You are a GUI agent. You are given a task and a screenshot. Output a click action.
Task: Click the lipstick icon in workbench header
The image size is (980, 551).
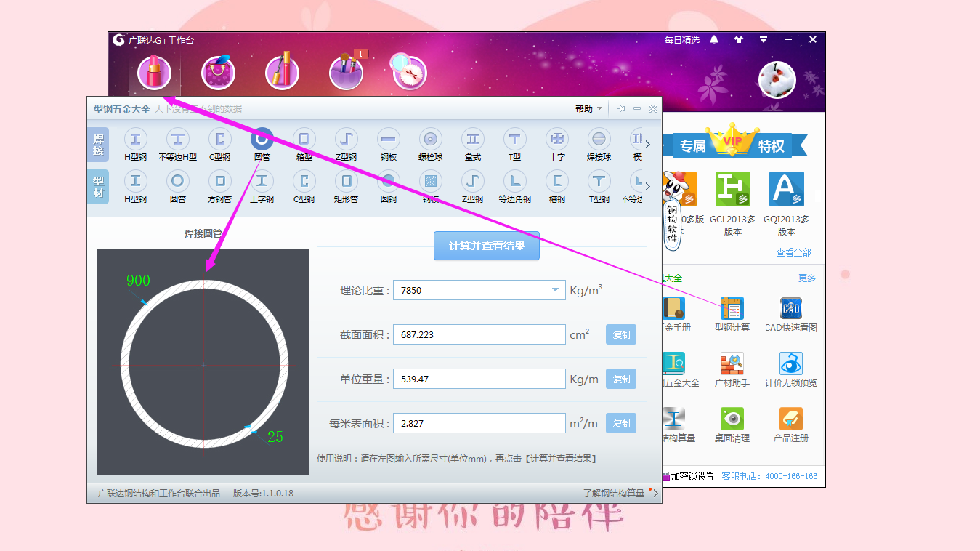155,73
